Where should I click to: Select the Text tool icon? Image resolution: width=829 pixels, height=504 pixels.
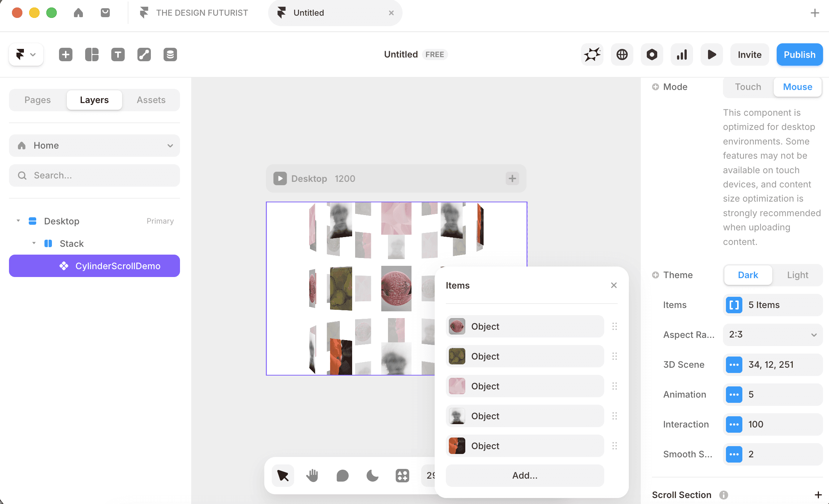[x=118, y=55]
